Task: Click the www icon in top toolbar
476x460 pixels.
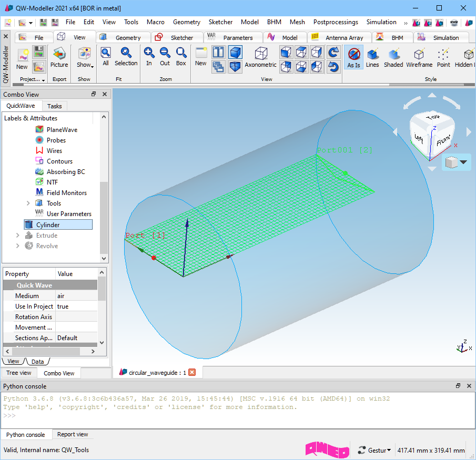Action: pos(454,23)
